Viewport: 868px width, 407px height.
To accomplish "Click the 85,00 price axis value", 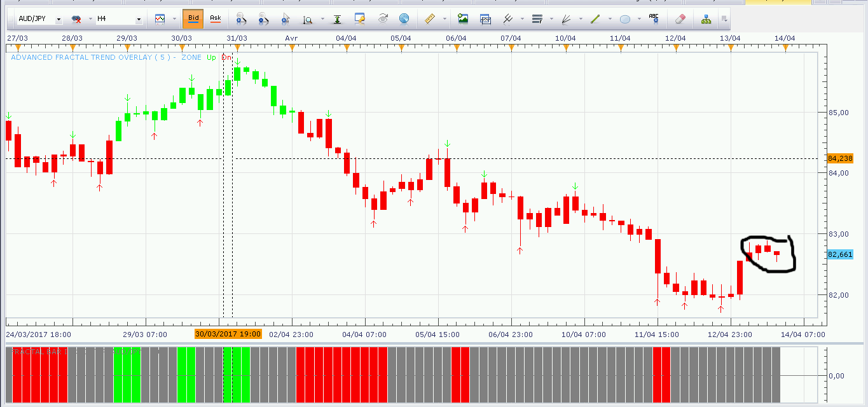I will pos(838,113).
